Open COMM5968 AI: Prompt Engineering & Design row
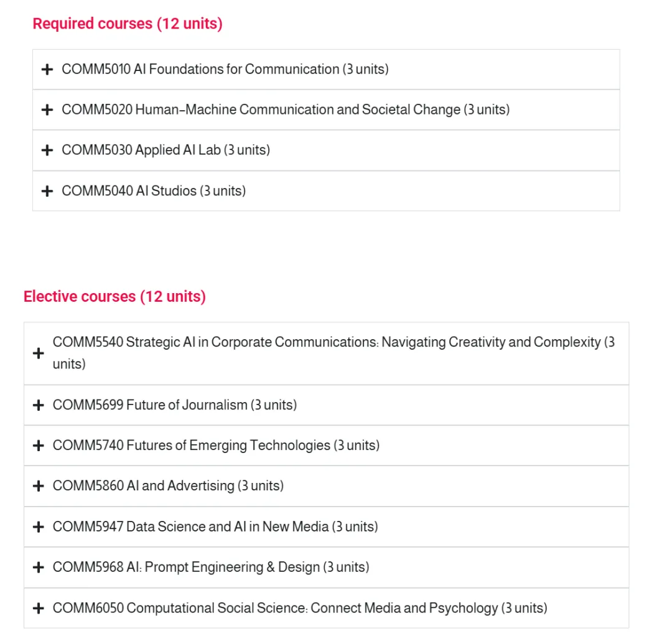The width and height of the screenshot is (672, 641). tap(326, 567)
